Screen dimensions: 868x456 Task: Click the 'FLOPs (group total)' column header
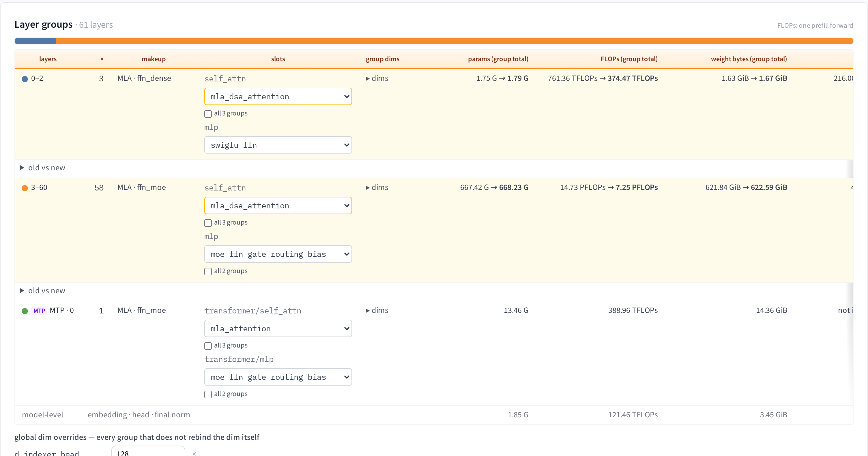[629, 59]
